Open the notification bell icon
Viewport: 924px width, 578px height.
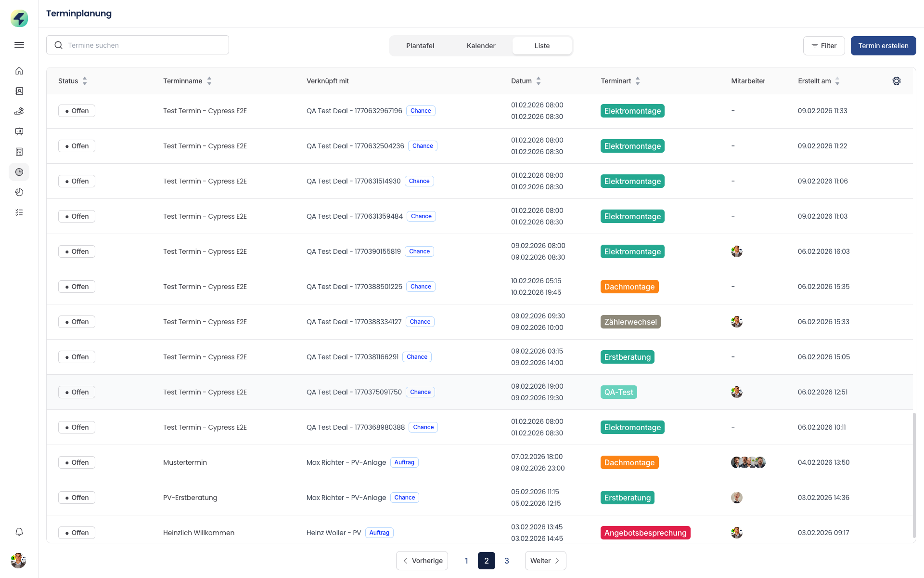pos(19,532)
